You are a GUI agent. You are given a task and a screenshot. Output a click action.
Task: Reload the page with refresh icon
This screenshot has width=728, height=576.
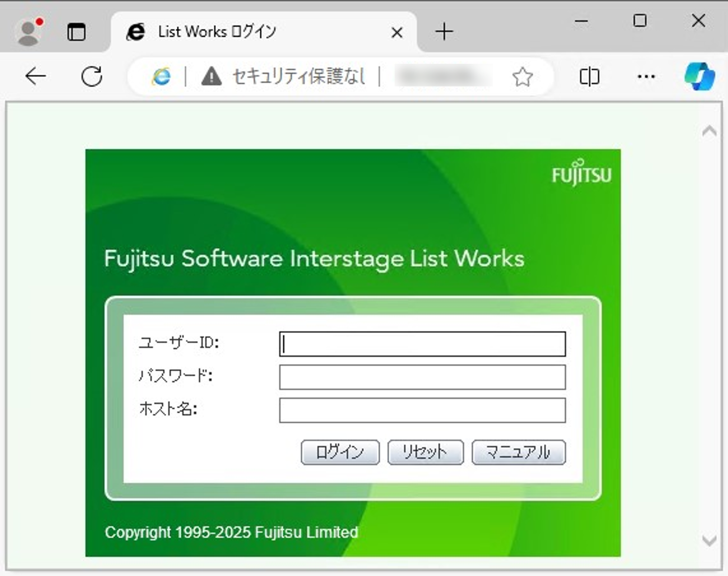pyautogui.click(x=92, y=76)
